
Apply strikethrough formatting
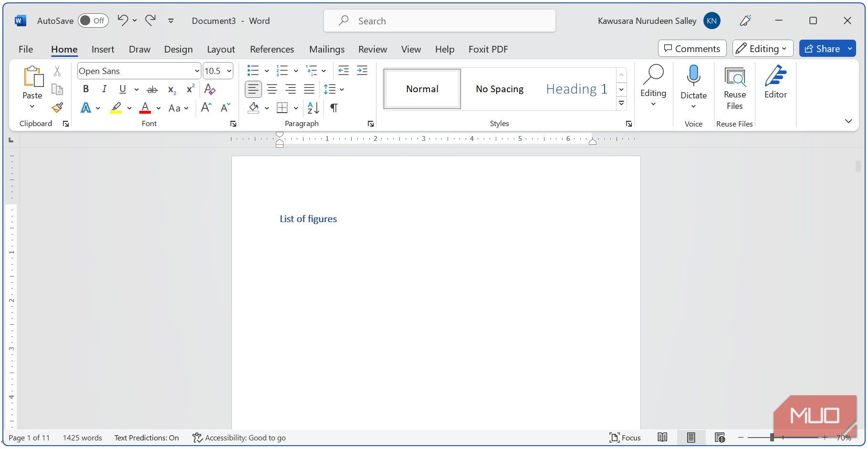(152, 89)
